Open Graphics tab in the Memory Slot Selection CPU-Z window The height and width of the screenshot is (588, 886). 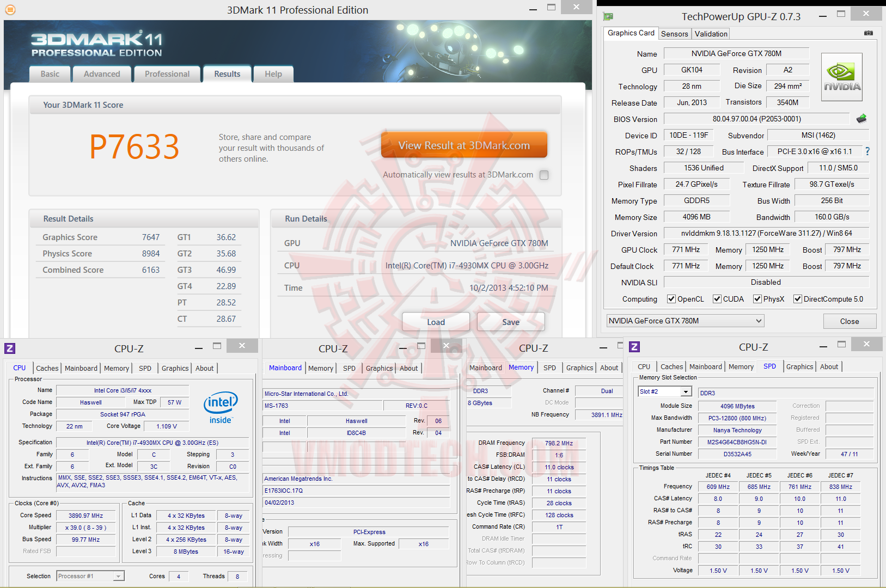800,367
